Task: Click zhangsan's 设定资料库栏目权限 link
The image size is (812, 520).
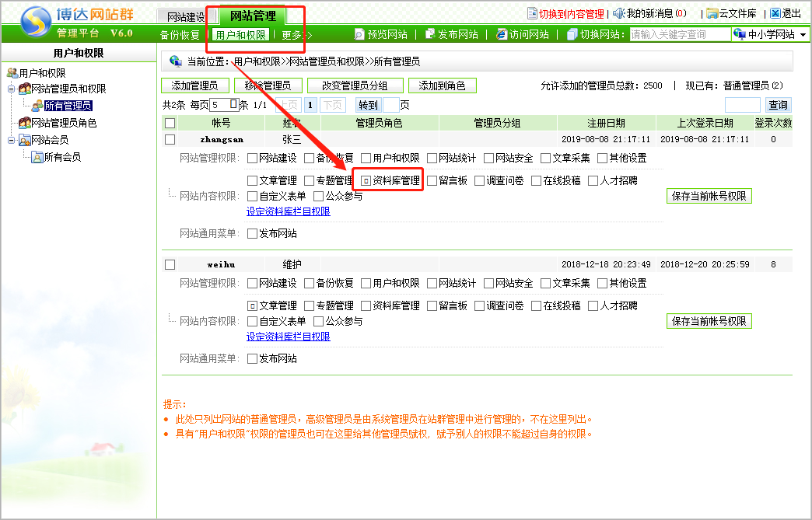Action: pyautogui.click(x=288, y=211)
